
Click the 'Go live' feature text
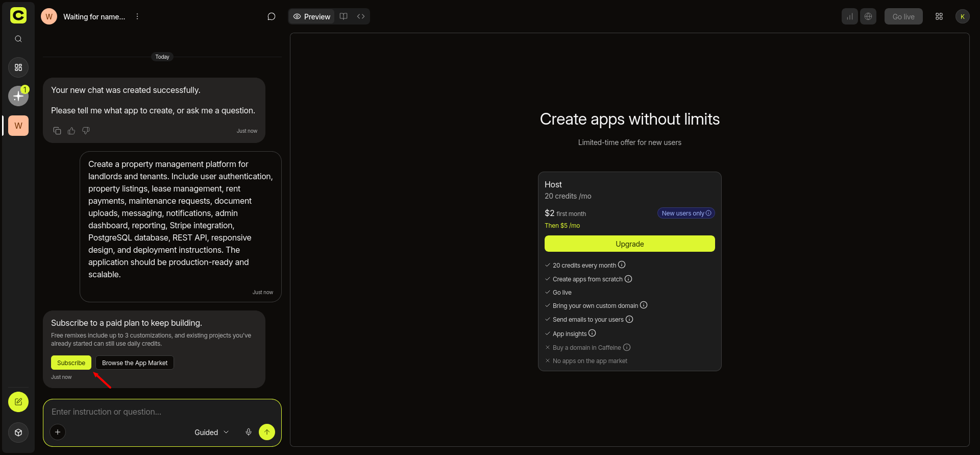click(x=562, y=293)
